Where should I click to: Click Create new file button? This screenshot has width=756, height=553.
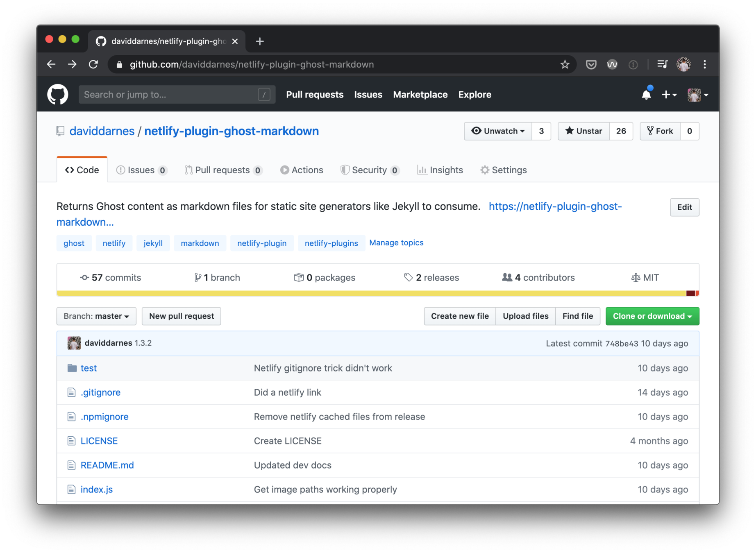coord(460,316)
